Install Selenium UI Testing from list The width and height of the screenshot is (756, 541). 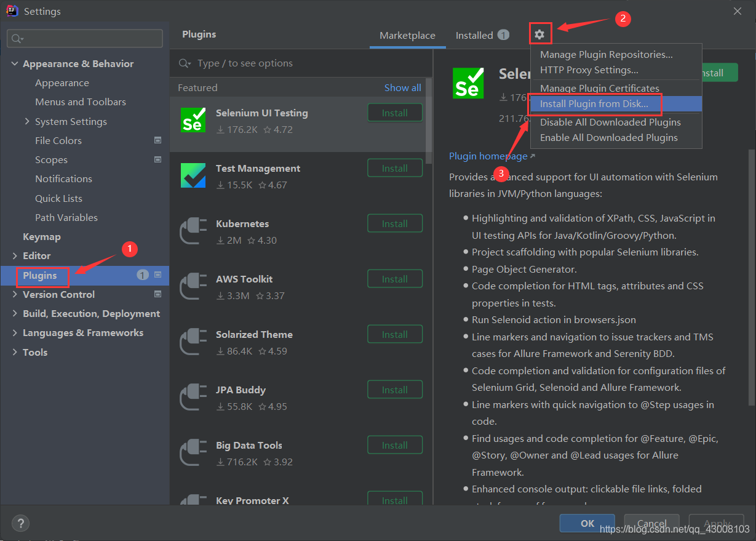[395, 113]
